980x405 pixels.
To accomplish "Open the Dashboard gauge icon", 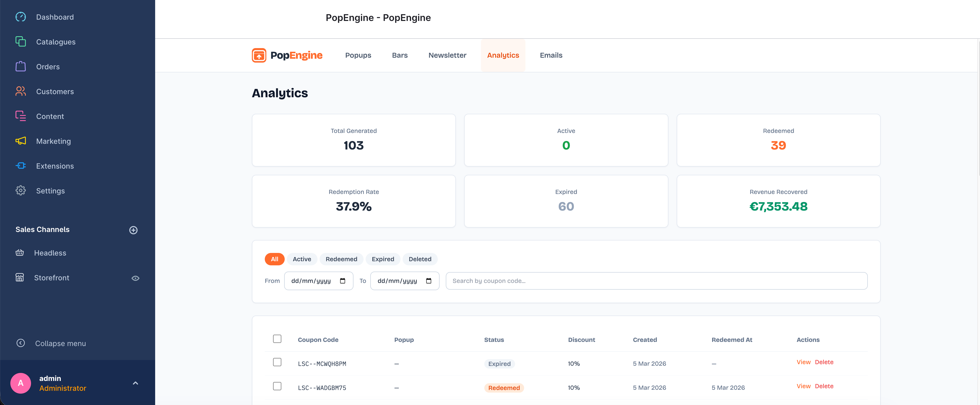I will pyautogui.click(x=20, y=17).
